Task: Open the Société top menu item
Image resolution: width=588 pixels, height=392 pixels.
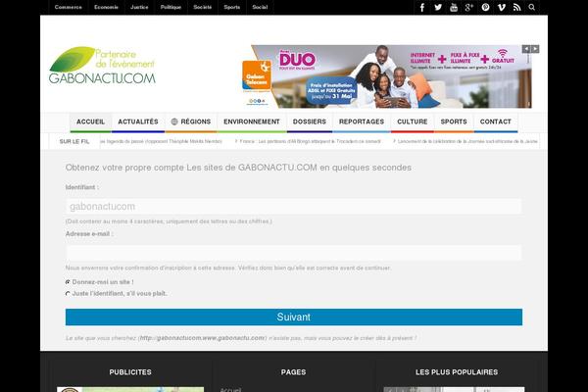Action: [x=203, y=7]
